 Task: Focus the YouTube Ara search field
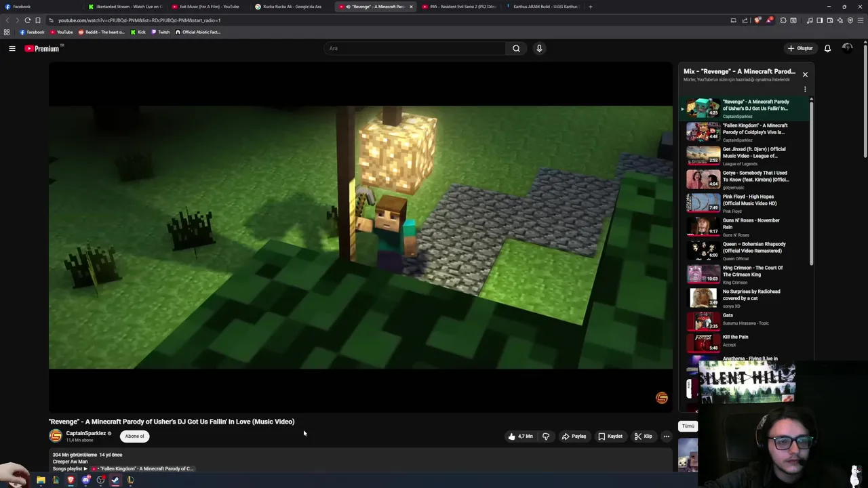coord(415,48)
